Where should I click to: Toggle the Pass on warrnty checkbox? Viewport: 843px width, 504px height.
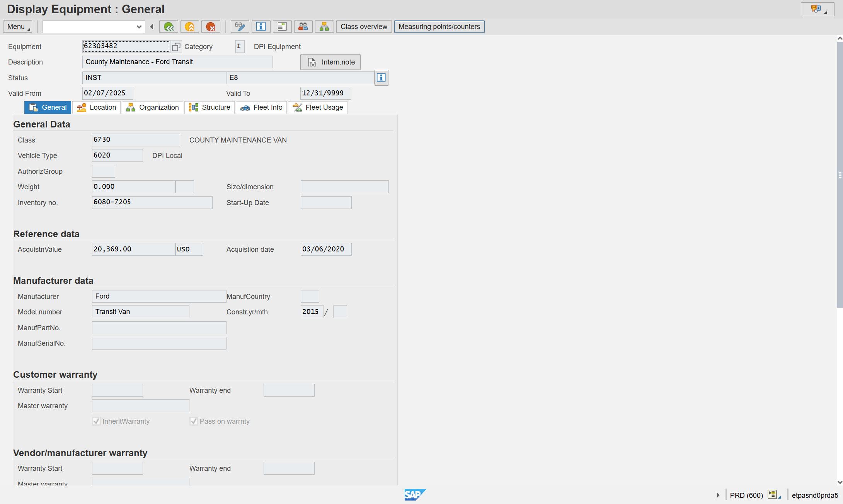click(194, 421)
